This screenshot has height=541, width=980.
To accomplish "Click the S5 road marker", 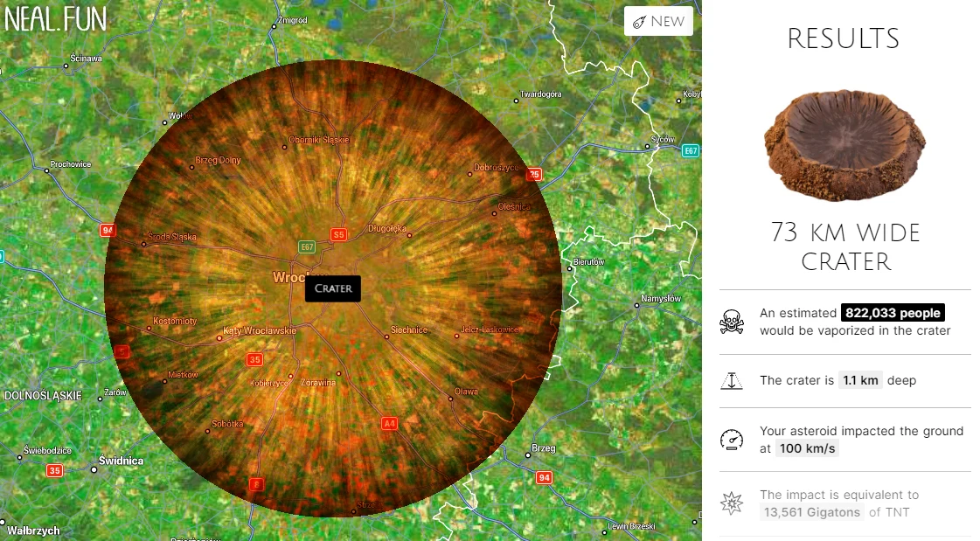I will [338, 235].
